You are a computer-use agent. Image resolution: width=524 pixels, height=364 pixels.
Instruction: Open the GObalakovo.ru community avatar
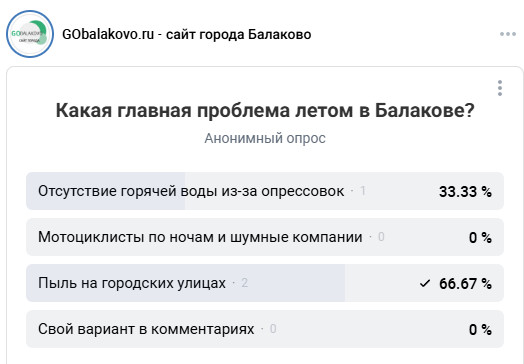tap(30, 34)
